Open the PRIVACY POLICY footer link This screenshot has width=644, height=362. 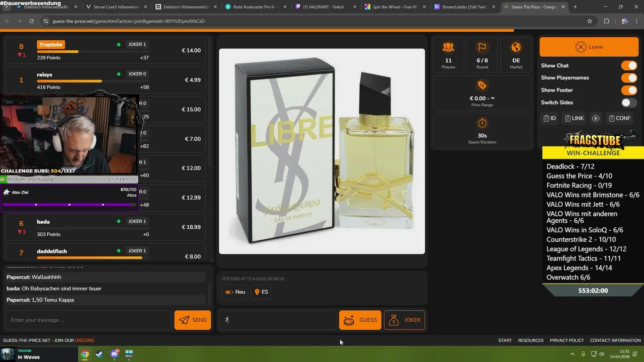pos(567,340)
